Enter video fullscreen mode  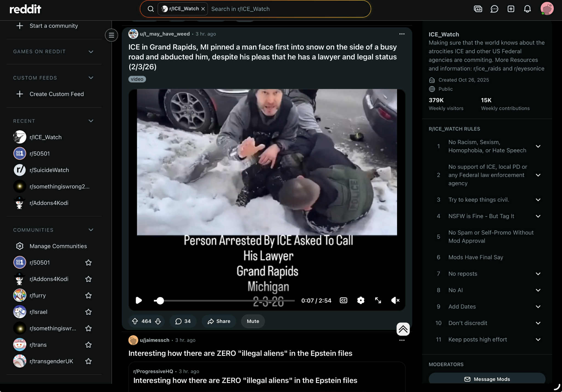click(x=378, y=300)
